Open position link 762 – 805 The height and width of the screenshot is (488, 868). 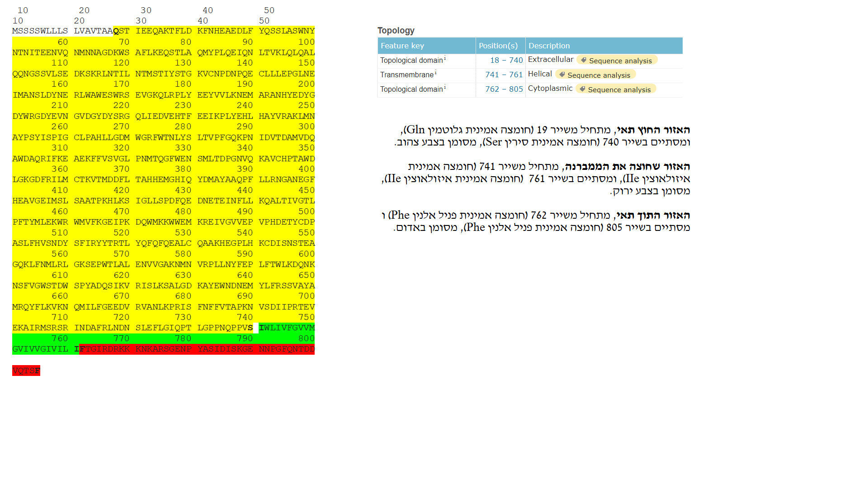[x=504, y=89]
